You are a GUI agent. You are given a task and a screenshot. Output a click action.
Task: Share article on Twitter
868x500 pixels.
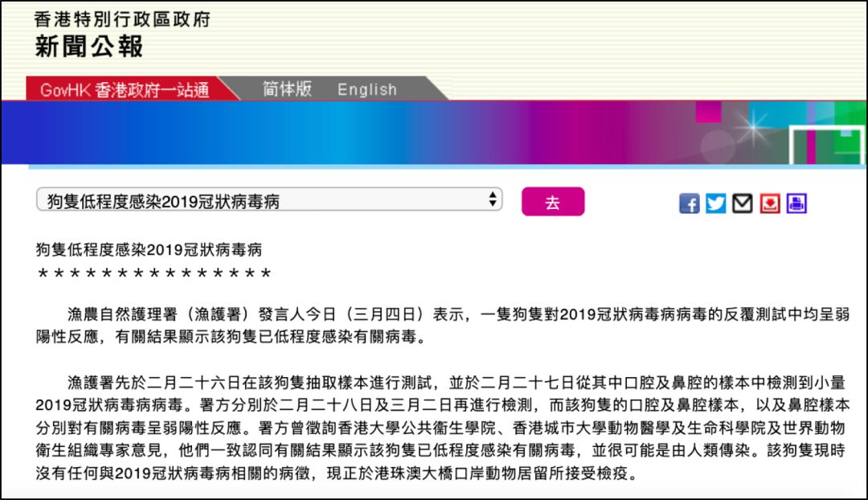click(x=715, y=203)
